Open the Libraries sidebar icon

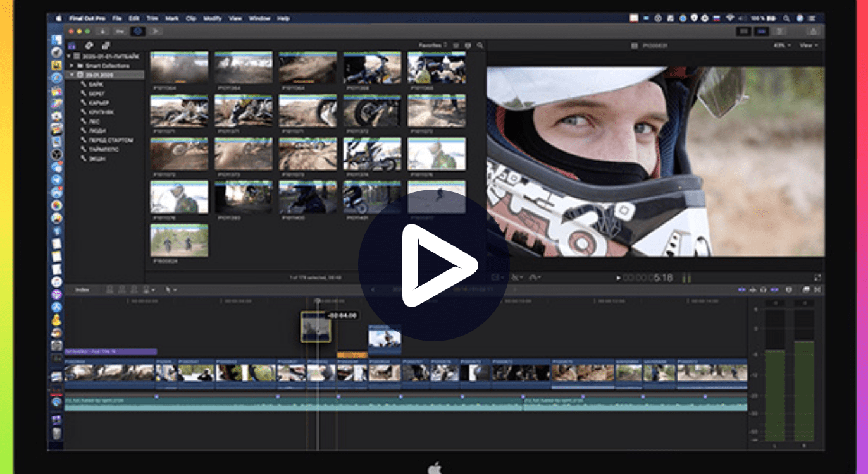(72, 46)
